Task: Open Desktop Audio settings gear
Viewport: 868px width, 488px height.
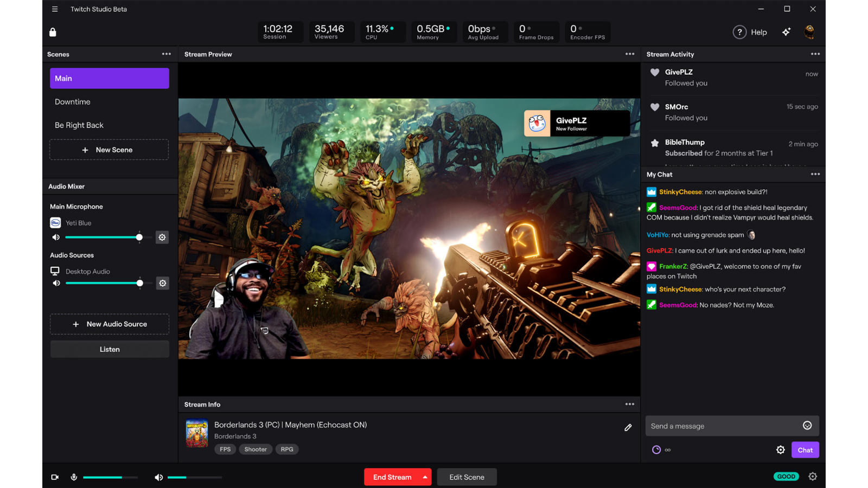Action: point(162,283)
